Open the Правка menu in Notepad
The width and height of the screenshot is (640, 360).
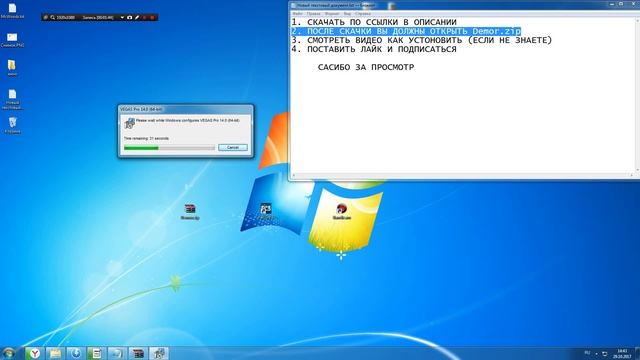click(313, 14)
